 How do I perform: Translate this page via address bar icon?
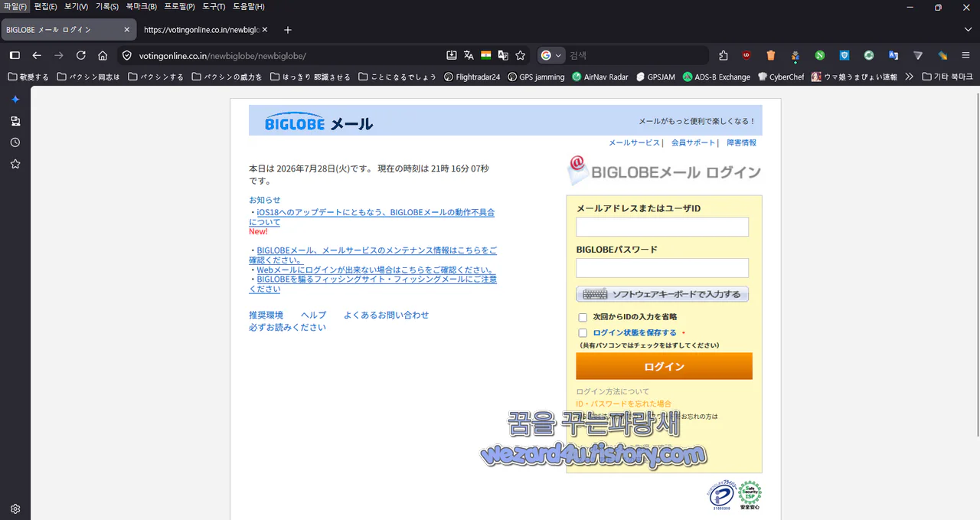[469, 55]
